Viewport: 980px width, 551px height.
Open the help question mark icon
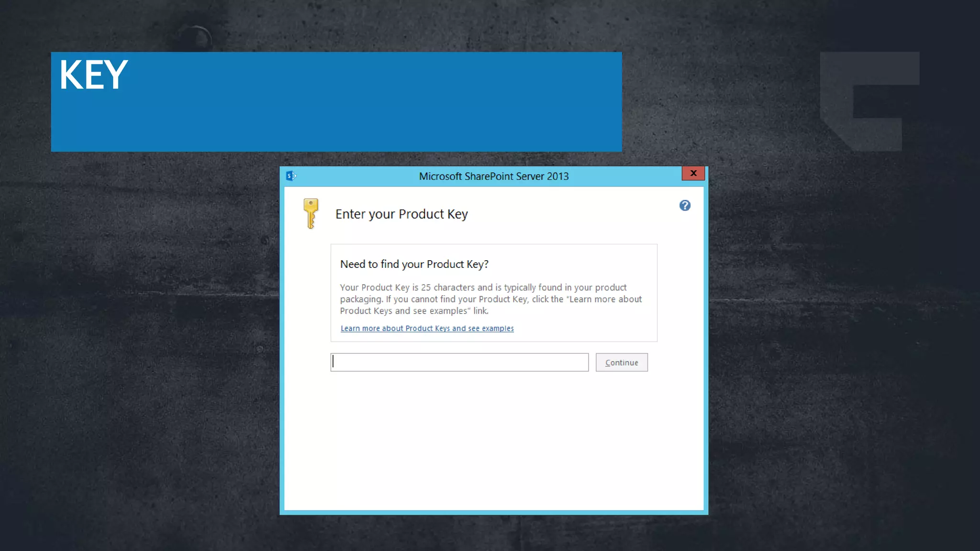(x=685, y=206)
